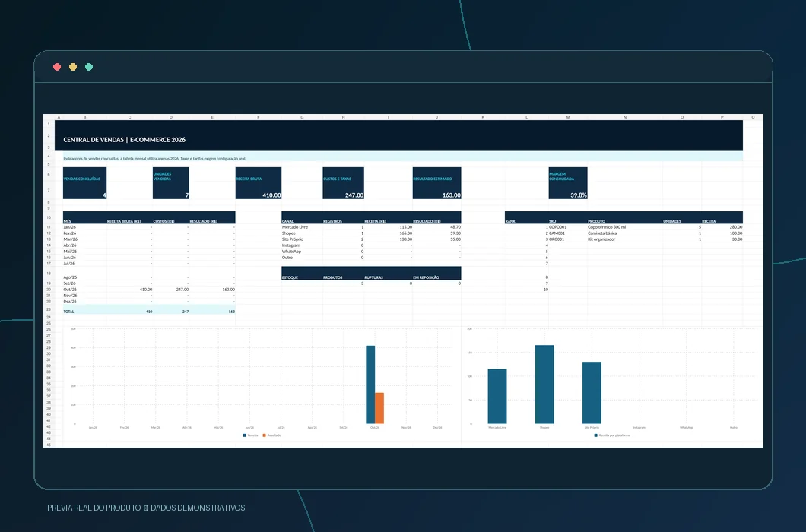Screen dimensions: 806x532
Task: Click the orange Resultado bar for Out/26
Action: click(x=379, y=408)
